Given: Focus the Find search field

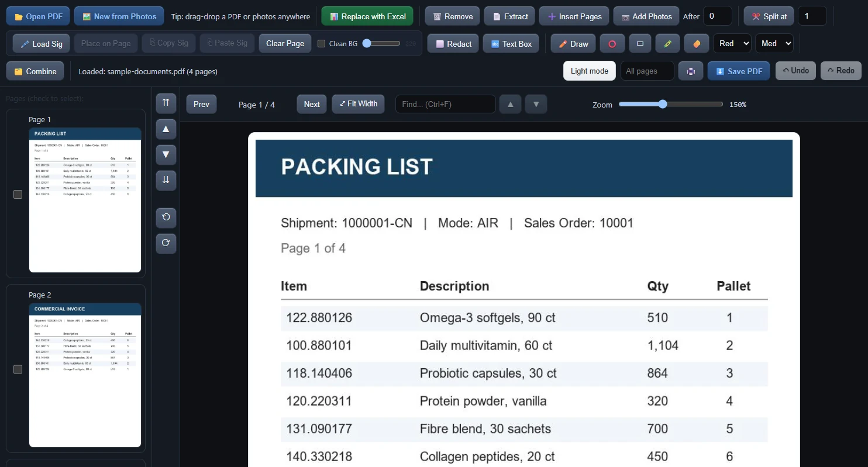Looking at the screenshot, I should 446,104.
